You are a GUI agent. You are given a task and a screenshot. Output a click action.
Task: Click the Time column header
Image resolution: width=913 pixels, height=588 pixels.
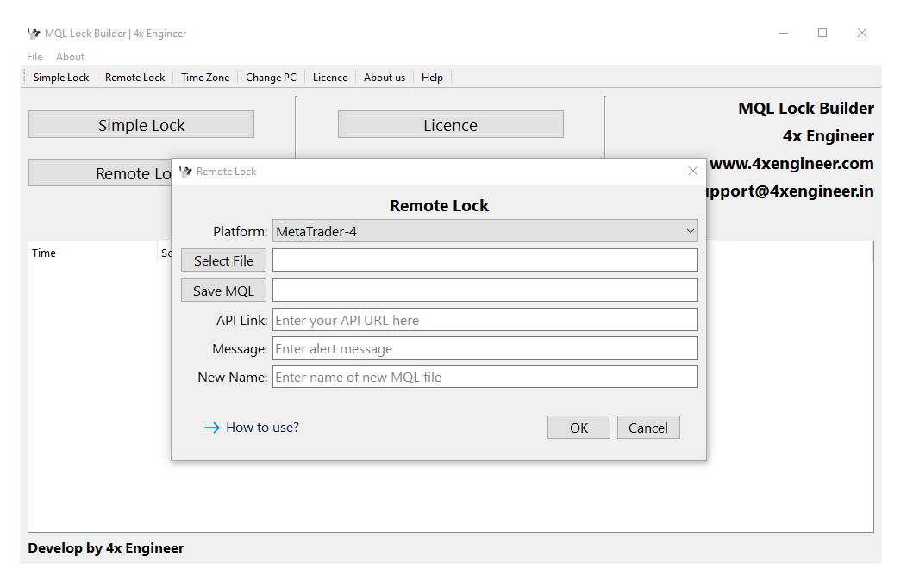44,253
